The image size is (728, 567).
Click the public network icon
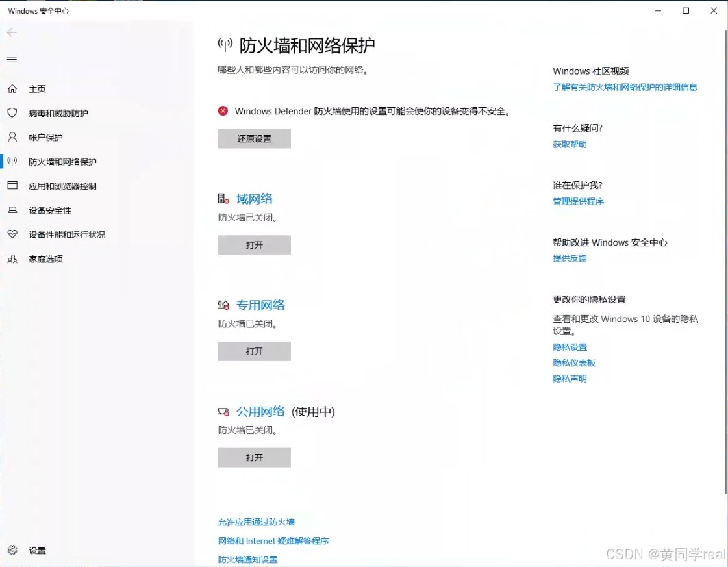tap(223, 411)
